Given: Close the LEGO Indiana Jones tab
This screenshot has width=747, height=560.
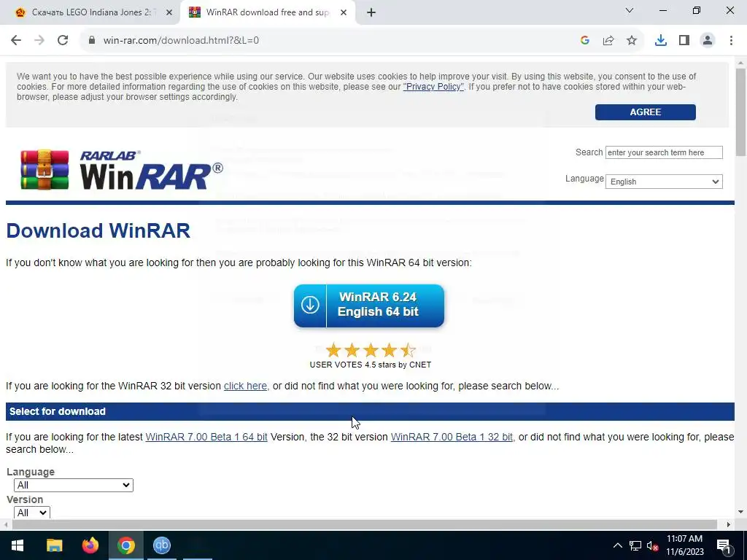Looking at the screenshot, I should coord(169,12).
